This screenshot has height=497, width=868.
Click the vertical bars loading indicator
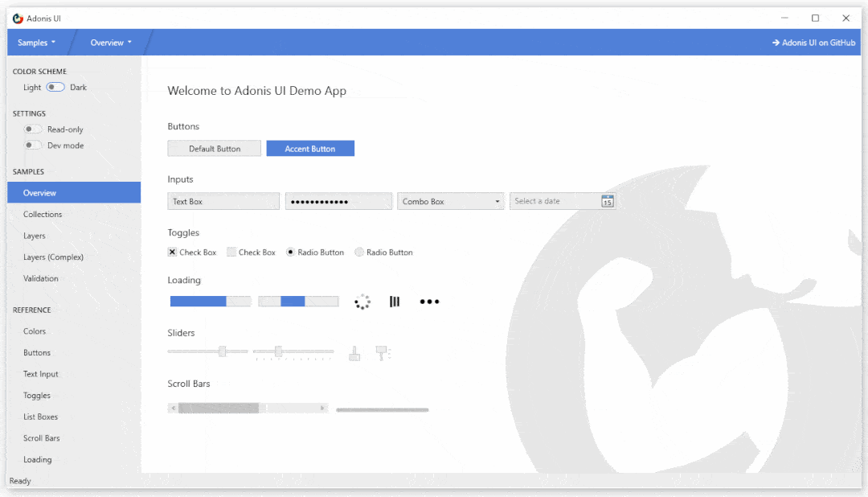click(x=394, y=301)
